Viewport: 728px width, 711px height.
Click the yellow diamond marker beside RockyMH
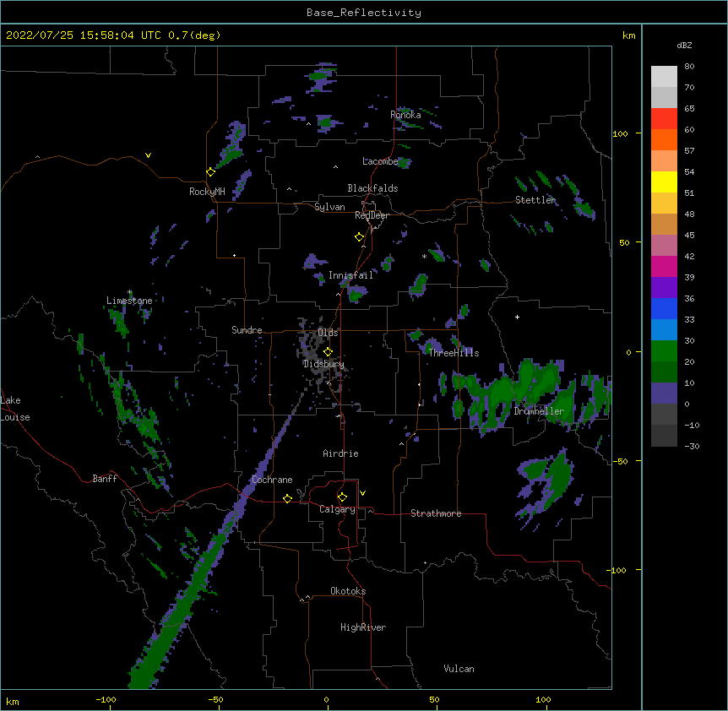point(211,172)
